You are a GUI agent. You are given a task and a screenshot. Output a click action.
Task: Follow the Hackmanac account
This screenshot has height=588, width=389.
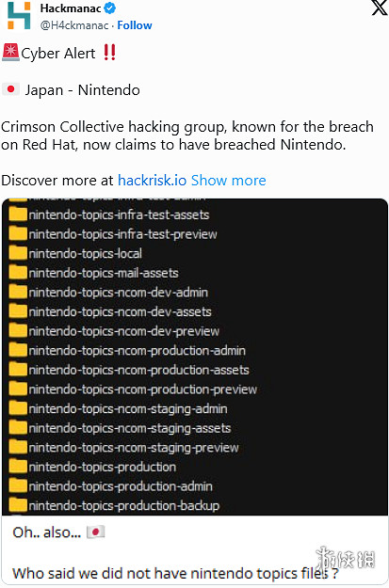click(x=135, y=25)
